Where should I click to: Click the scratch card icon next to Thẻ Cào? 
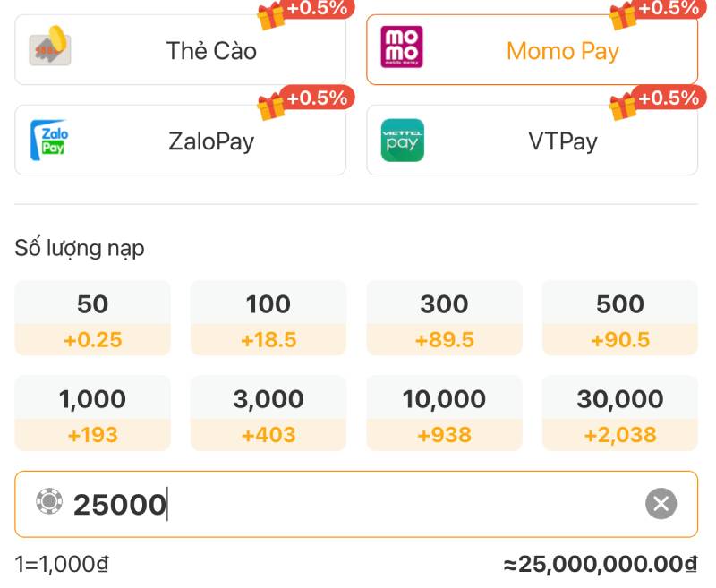click(x=51, y=50)
